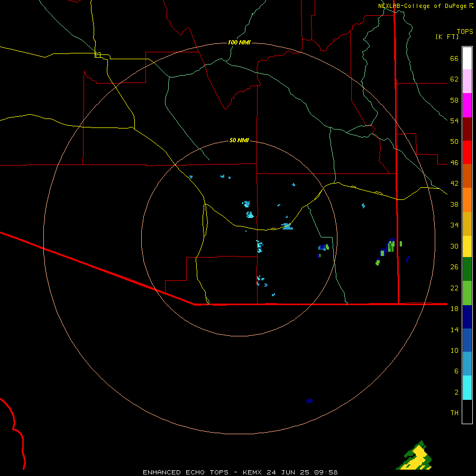The width and height of the screenshot is (476, 476).
Task: Click the 14 legend value
Action: tap(454, 329)
